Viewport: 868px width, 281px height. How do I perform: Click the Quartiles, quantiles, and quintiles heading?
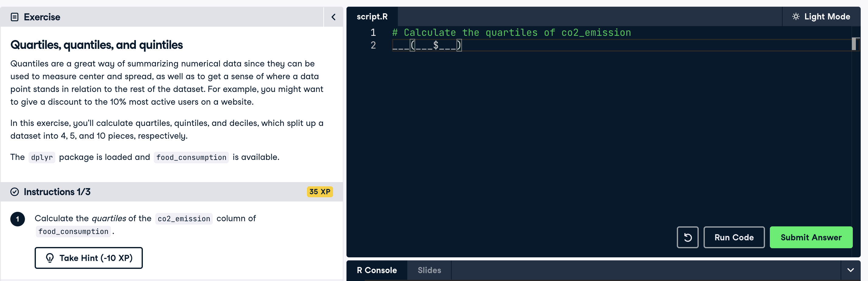click(x=96, y=45)
